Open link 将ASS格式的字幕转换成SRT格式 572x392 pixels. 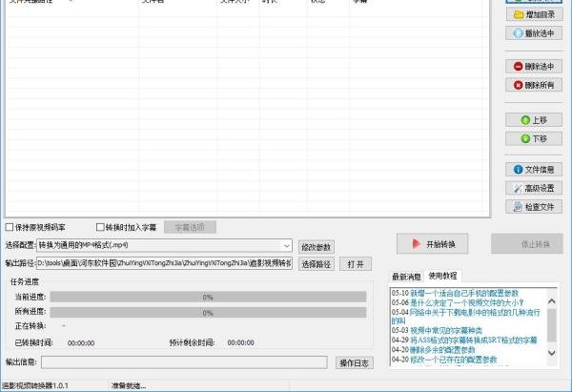[473, 340]
